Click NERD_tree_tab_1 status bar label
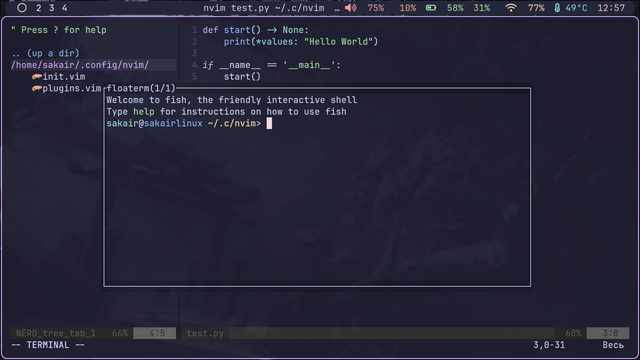640x360 pixels. pyautogui.click(x=56, y=333)
